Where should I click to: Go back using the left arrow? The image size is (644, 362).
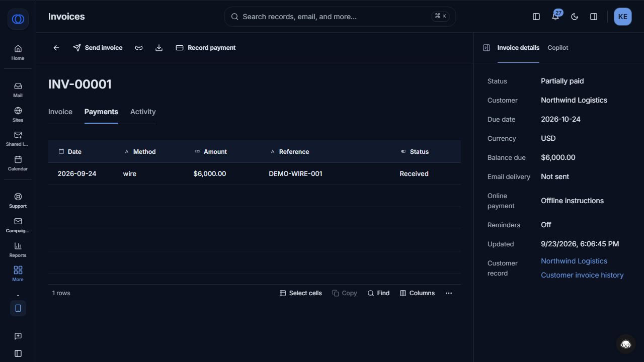[x=56, y=48]
